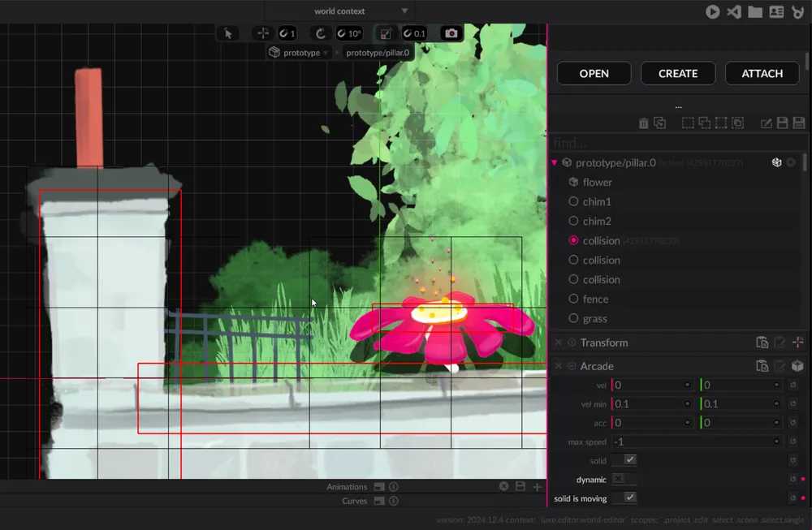Click the rotate tool icon
812x530 pixels.
coord(321,33)
